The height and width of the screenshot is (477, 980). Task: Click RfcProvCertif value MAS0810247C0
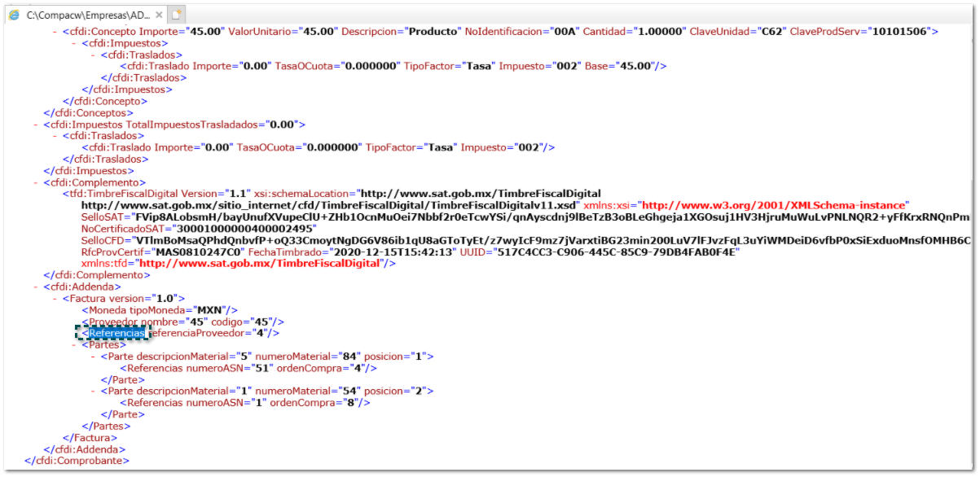[196, 252]
